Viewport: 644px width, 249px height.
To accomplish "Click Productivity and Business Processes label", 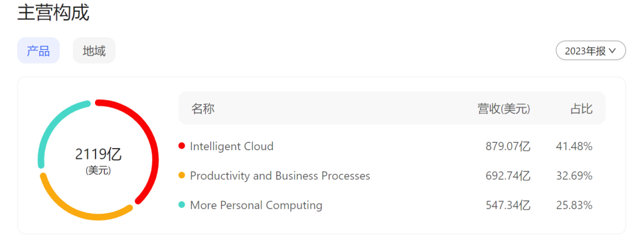I will 280,175.
